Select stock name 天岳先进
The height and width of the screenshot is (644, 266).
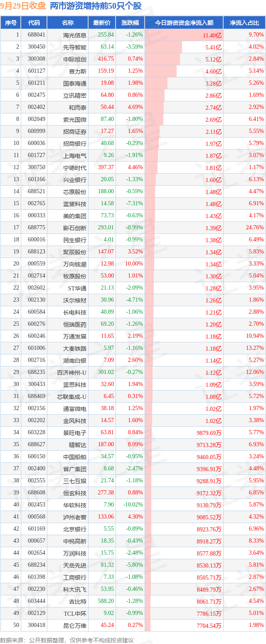[75, 565]
